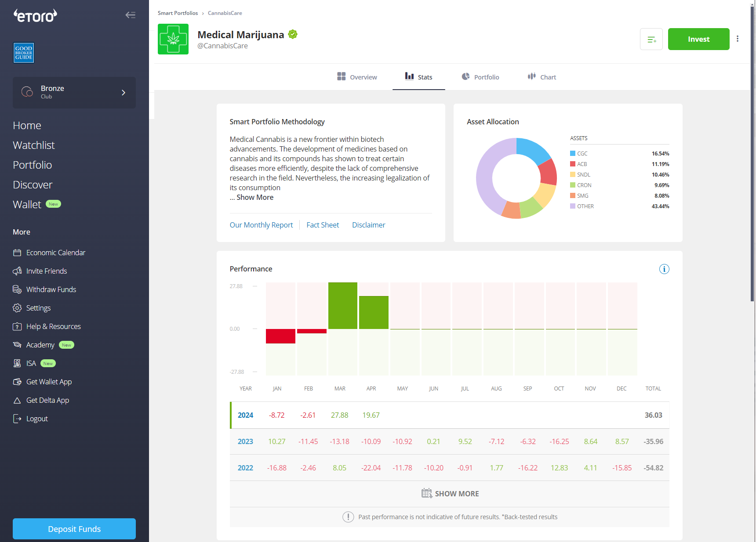Click the Logout icon

point(17,419)
